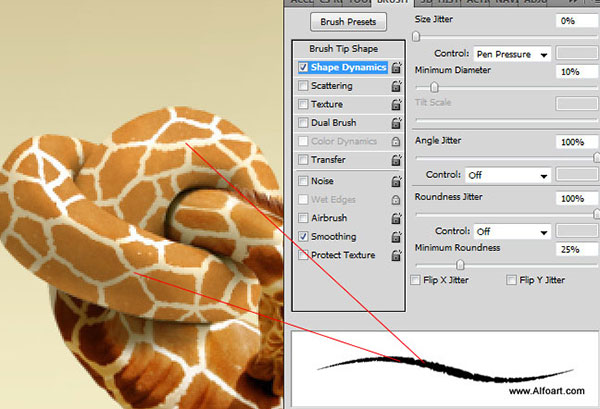Click the Size Jitter slider handle
600x409 pixels.
416,36
